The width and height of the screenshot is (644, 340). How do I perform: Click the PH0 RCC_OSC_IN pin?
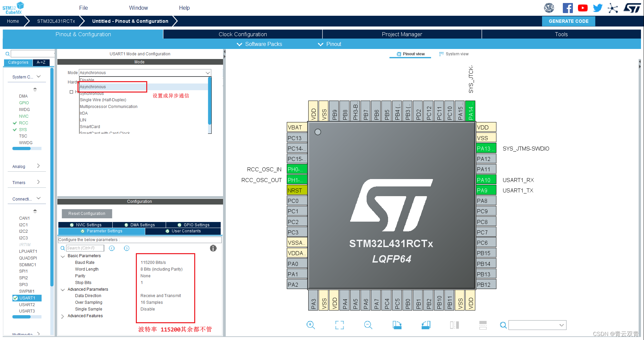coord(297,169)
